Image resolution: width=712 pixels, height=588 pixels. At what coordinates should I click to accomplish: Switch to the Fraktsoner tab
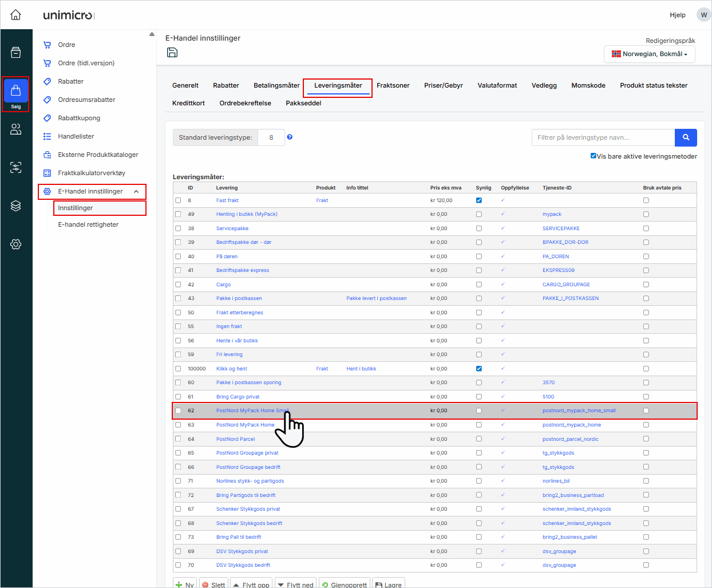[x=393, y=85]
